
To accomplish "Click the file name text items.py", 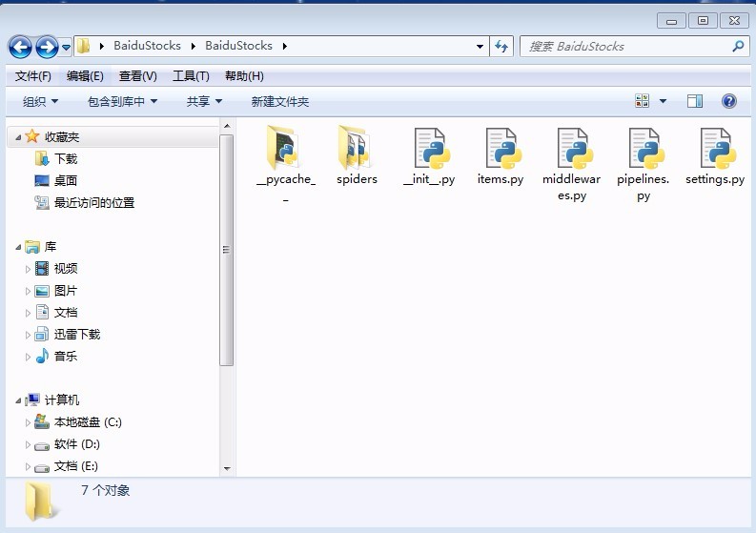I will click(501, 179).
